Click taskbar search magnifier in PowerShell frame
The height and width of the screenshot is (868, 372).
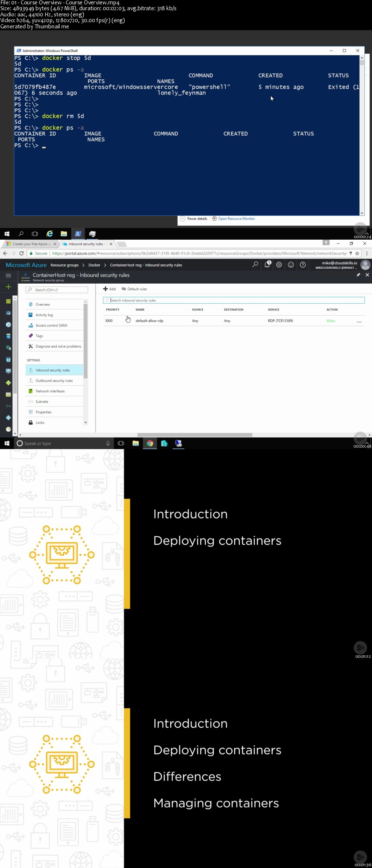21,234
